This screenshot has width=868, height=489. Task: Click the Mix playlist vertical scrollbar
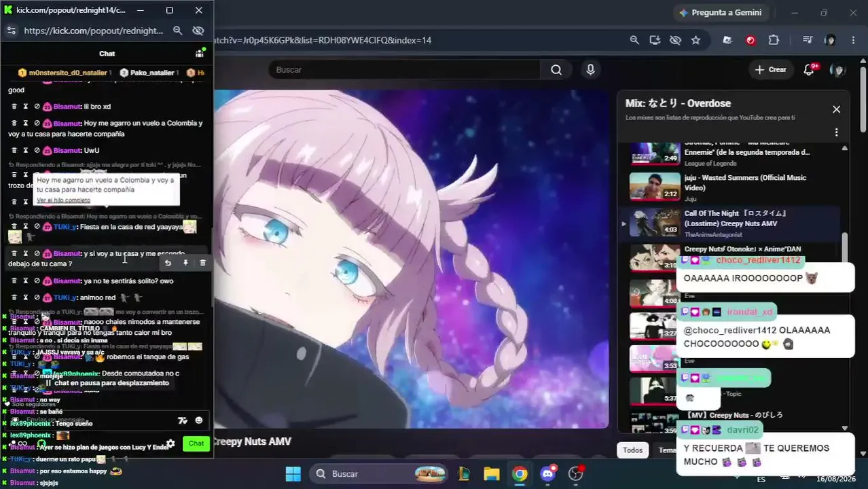click(845, 247)
